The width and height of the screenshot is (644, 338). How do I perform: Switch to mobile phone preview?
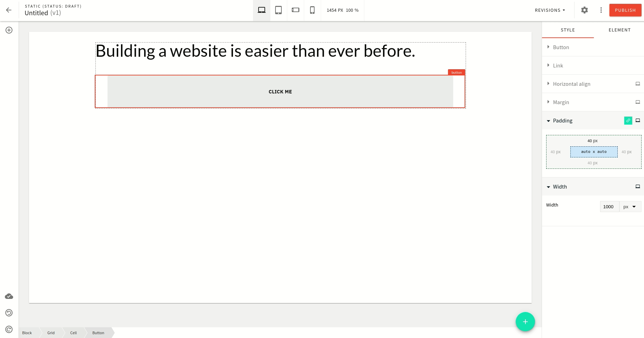312,10
